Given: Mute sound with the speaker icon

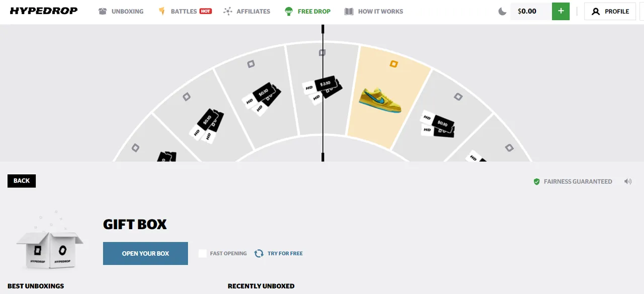Looking at the screenshot, I should pyautogui.click(x=628, y=181).
